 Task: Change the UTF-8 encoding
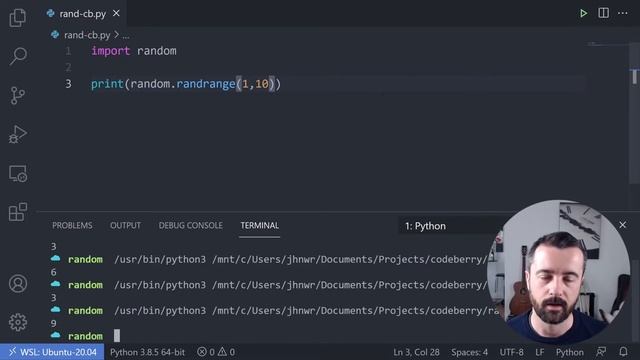[511, 352]
